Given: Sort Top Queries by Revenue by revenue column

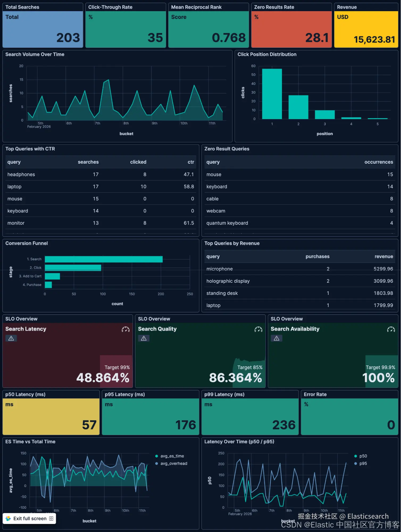Looking at the screenshot, I should click(384, 257).
